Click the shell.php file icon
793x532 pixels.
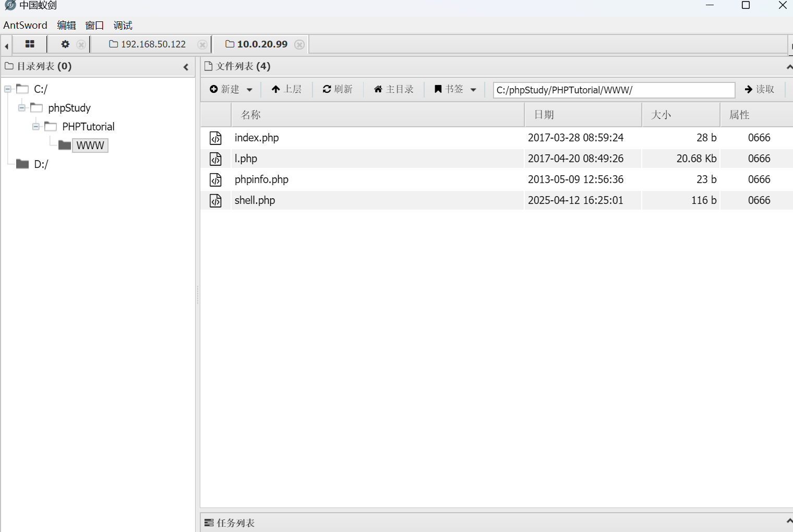[x=215, y=201]
